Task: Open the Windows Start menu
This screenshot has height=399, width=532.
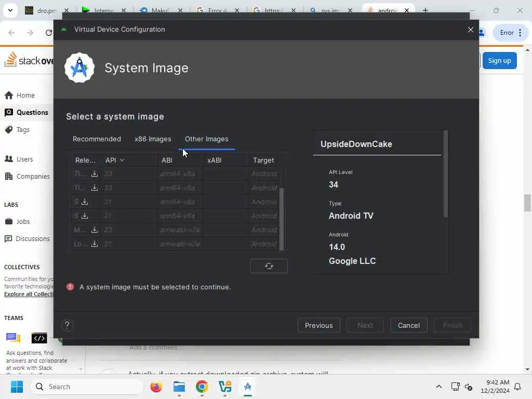Action: (x=17, y=387)
